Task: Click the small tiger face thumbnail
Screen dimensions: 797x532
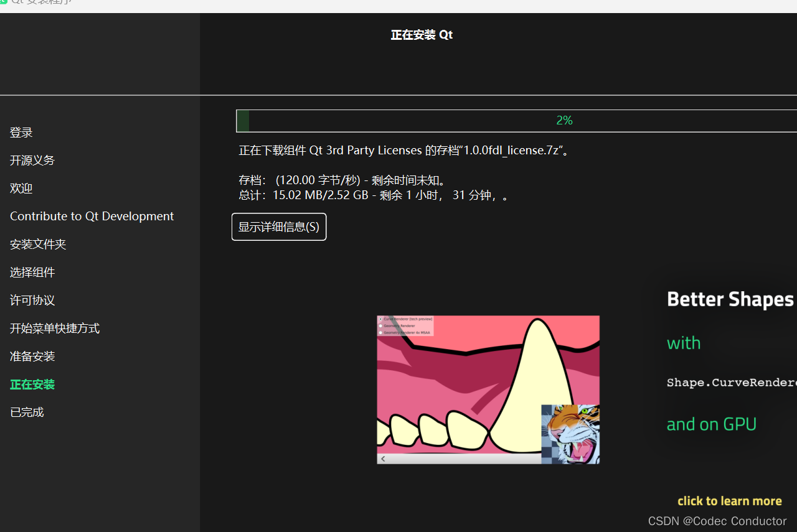Action: tap(570, 434)
